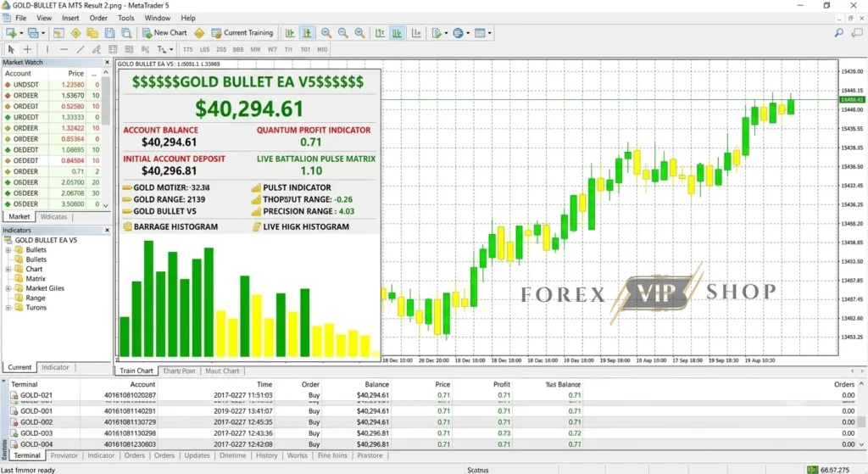The height and width of the screenshot is (474, 868).
Task: Click the green current price label on scale
Action: click(852, 100)
